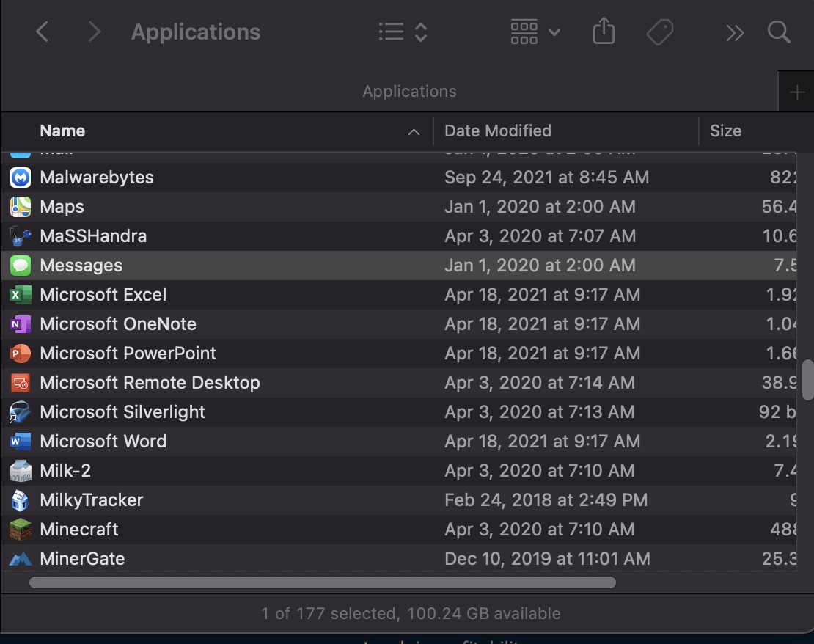Screen dimensions: 814x644
Task: Click Silverlight size 92 bytes value
Action: pos(777,412)
